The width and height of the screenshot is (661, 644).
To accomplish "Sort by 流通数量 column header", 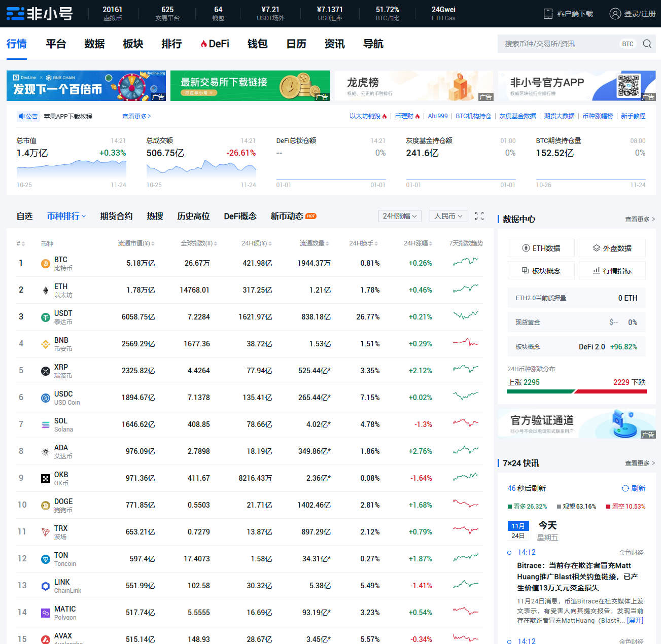I will pyautogui.click(x=314, y=243).
